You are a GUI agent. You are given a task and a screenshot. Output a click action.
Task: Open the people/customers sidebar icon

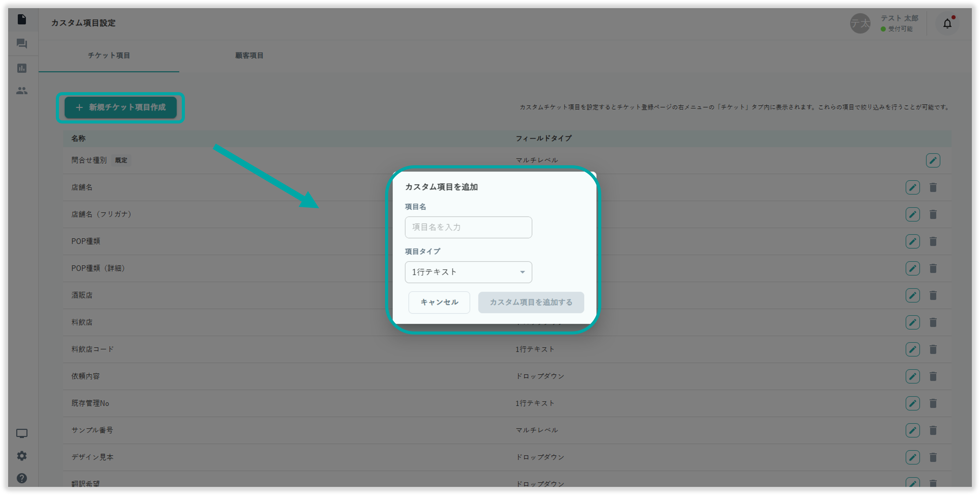coord(22,91)
